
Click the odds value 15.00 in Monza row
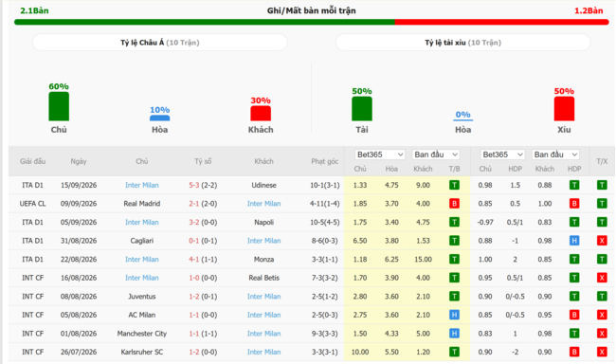pos(423,259)
